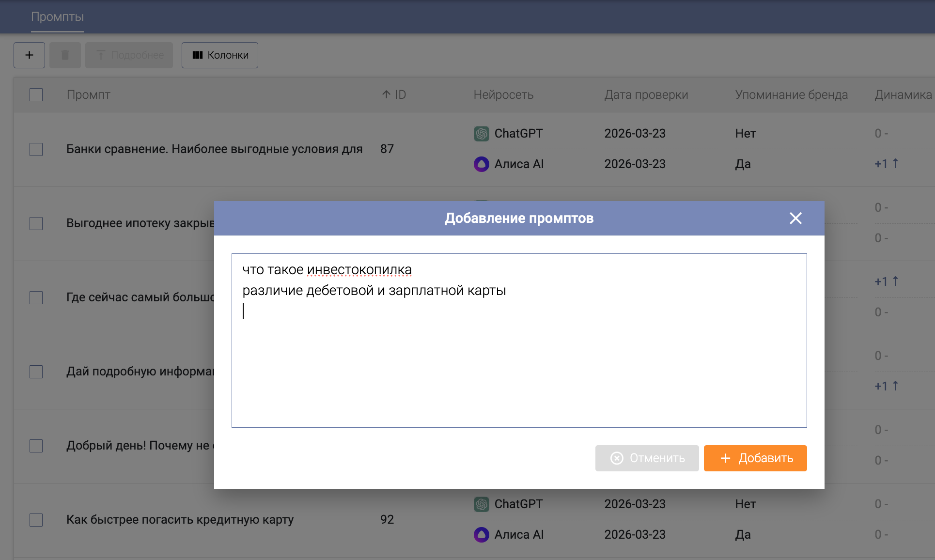
Task: Click the trash delete icon in toolbar
Action: (x=65, y=55)
